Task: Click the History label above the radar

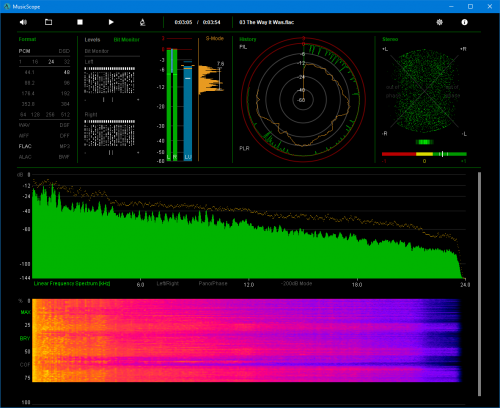Action: click(x=248, y=39)
